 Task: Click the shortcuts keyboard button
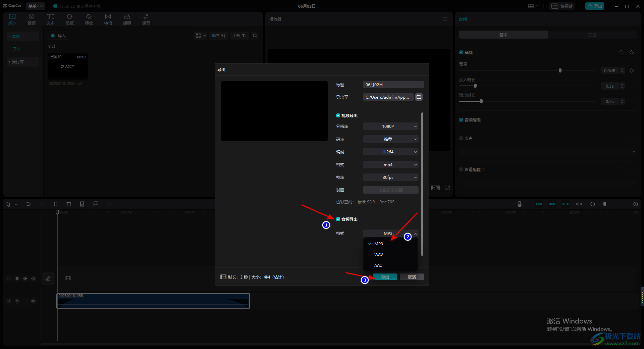pyautogui.click(x=562, y=6)
